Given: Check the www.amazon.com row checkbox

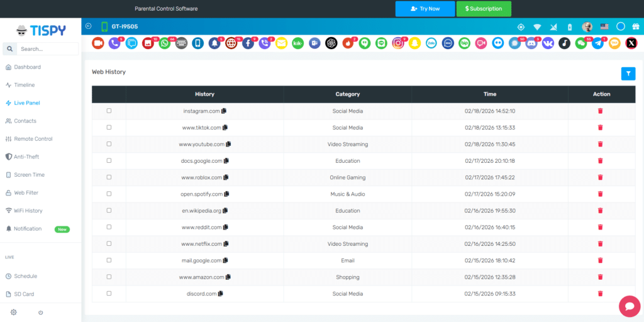Looking at the screenshot, I should click(x=109, y=277).
